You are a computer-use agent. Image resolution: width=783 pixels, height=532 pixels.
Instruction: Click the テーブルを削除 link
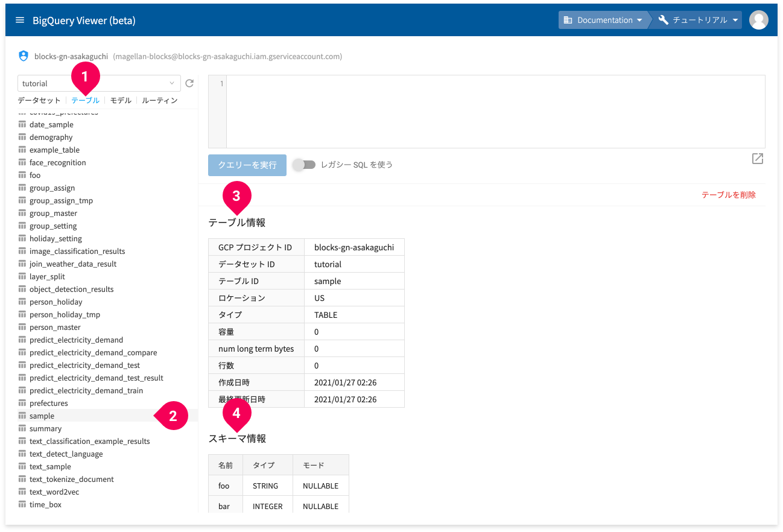729,195
